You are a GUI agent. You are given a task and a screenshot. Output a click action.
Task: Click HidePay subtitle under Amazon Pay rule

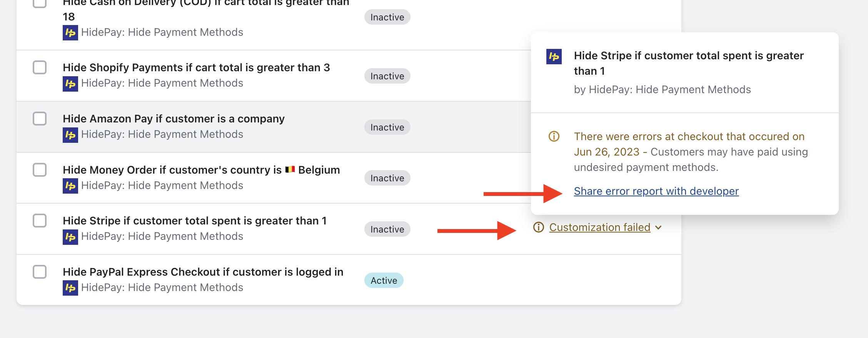pos(162,134)
